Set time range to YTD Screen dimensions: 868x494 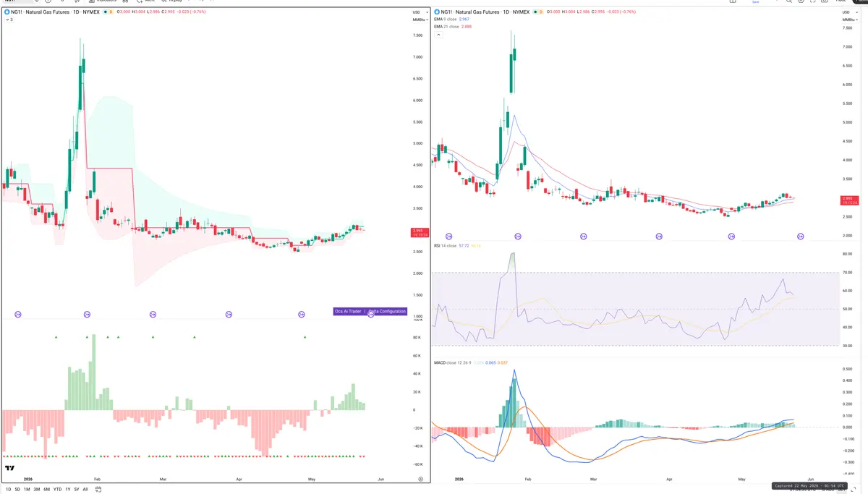[57, 490]
